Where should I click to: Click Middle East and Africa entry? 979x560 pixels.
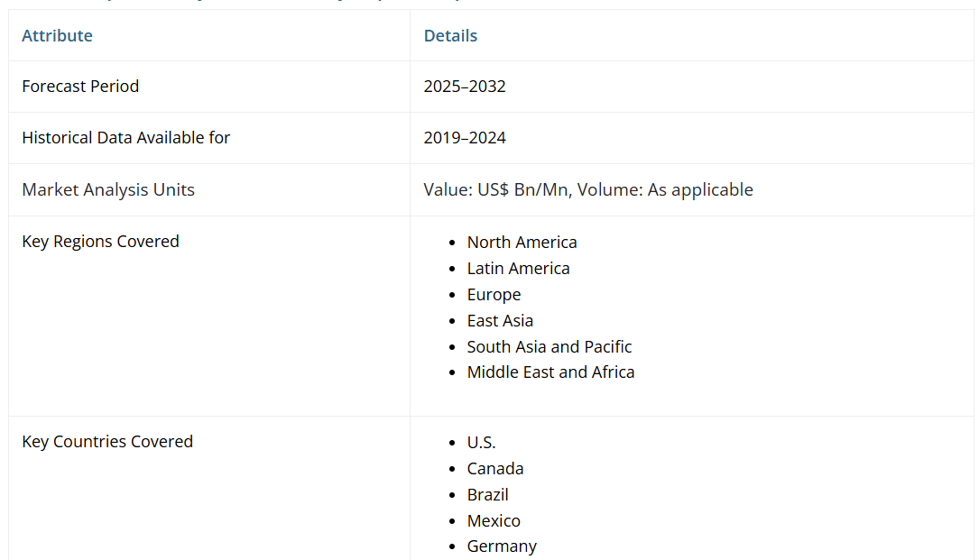(550, 372)
